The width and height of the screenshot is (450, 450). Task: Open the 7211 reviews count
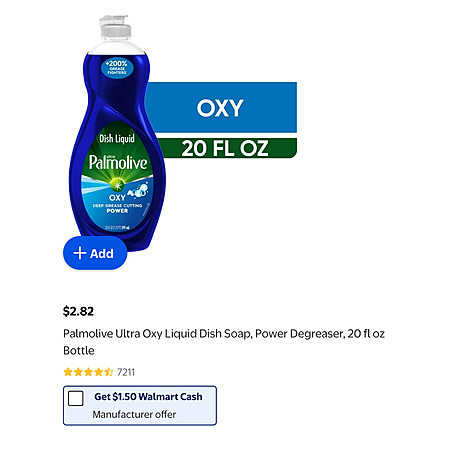tap(126, 372)
